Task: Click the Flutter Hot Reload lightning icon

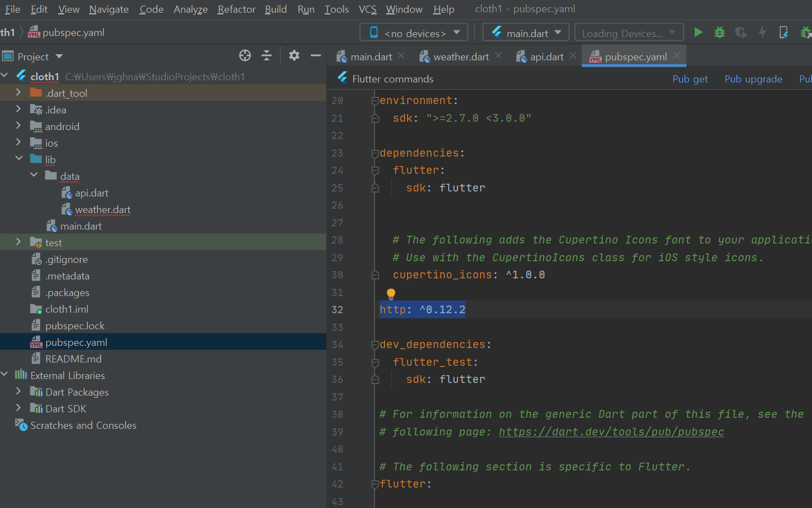Action: (x=762, y=33)
